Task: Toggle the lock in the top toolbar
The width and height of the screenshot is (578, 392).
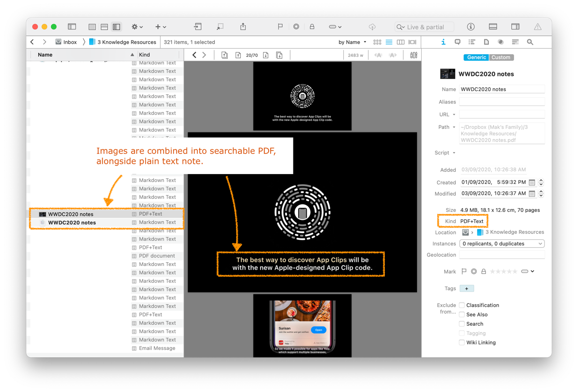Action: coord(312,27)
